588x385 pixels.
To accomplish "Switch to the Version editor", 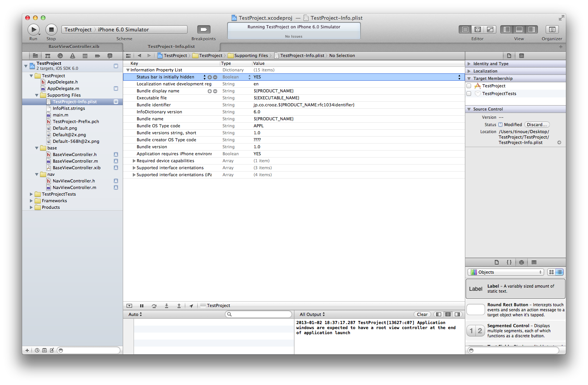I will 490,29.
